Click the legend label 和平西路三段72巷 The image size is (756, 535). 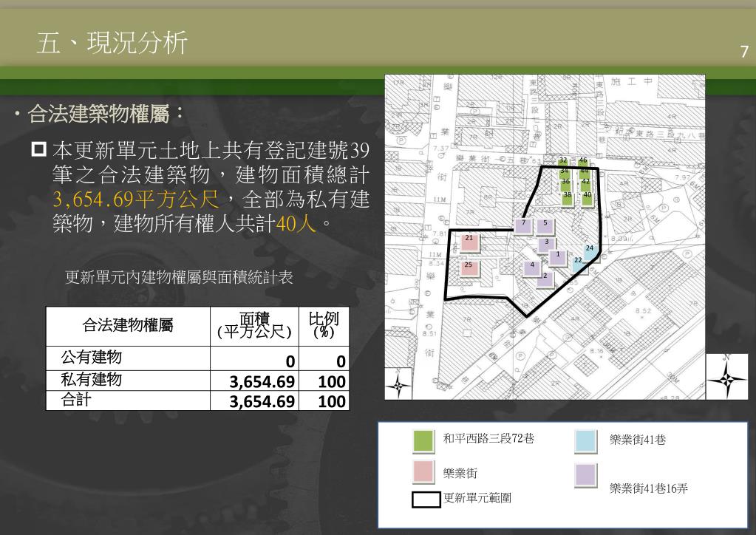tap(489, 438)
